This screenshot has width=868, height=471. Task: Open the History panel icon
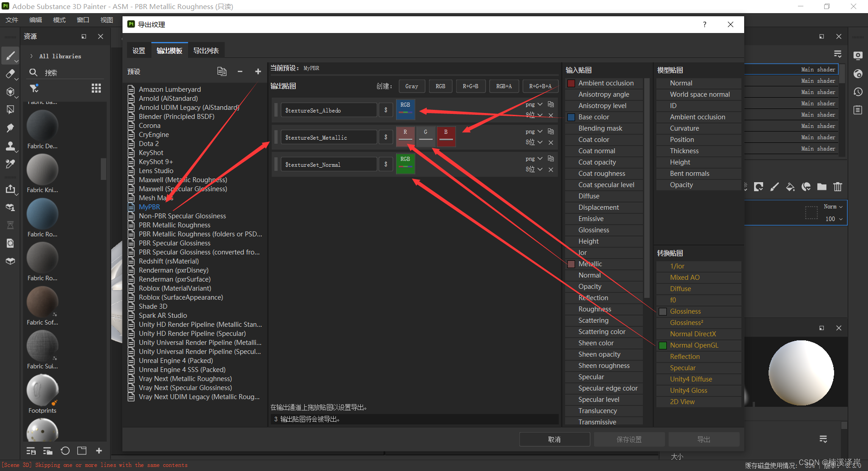click(858, 92)
